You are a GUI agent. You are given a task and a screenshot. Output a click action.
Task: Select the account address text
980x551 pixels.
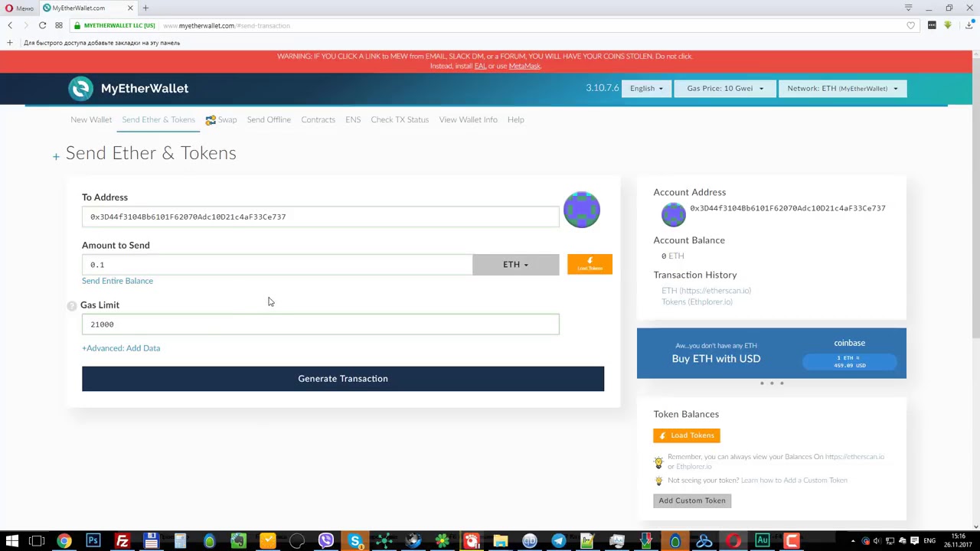(788, 208)
